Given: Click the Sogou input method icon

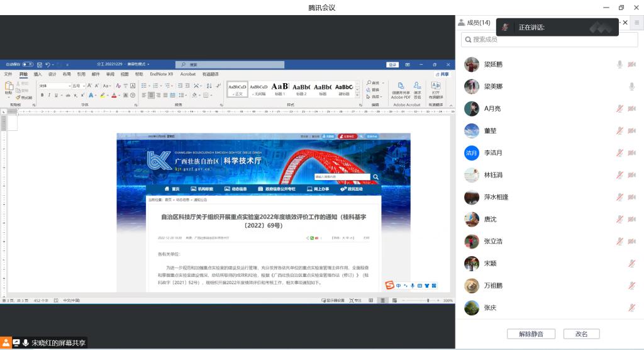Looking at the screenshot, I should click(x=390, y=285).
